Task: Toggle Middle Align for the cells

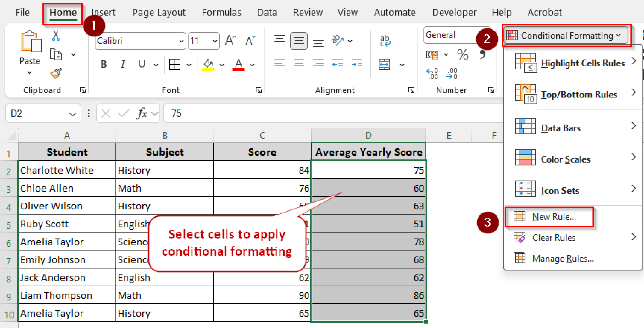Action: coord(298,41)
